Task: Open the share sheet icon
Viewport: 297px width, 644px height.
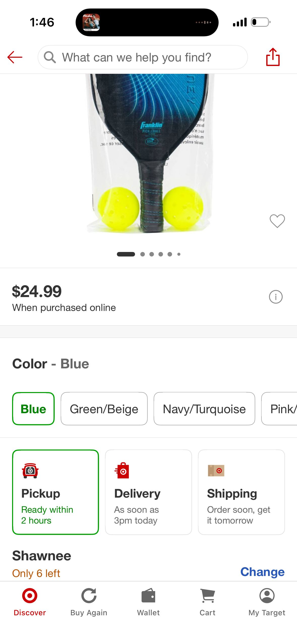Action: (273, 57)
